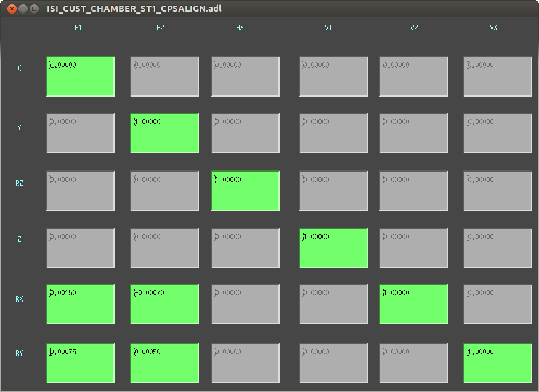Click the RX field showing 0.00150

coord(80,304)
